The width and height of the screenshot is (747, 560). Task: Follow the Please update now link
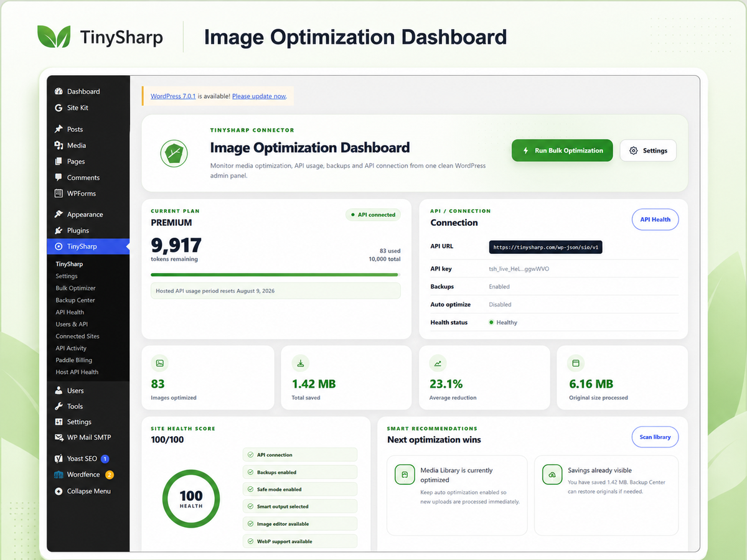[259, 96]
